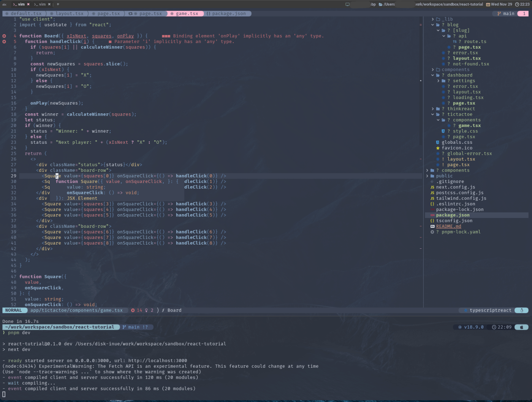Click the globals.css file icon
This screenshot has width=532, height=402.
pos(438,143)
